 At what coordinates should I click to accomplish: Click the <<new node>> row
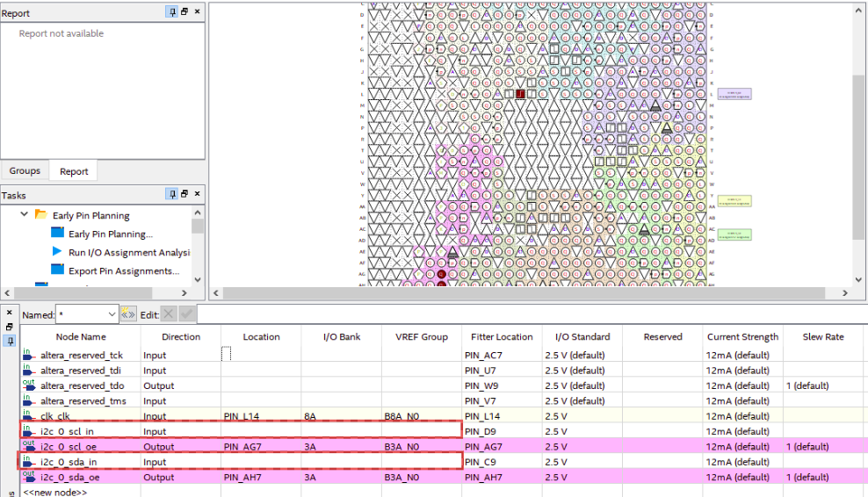(x=54, y=493)
